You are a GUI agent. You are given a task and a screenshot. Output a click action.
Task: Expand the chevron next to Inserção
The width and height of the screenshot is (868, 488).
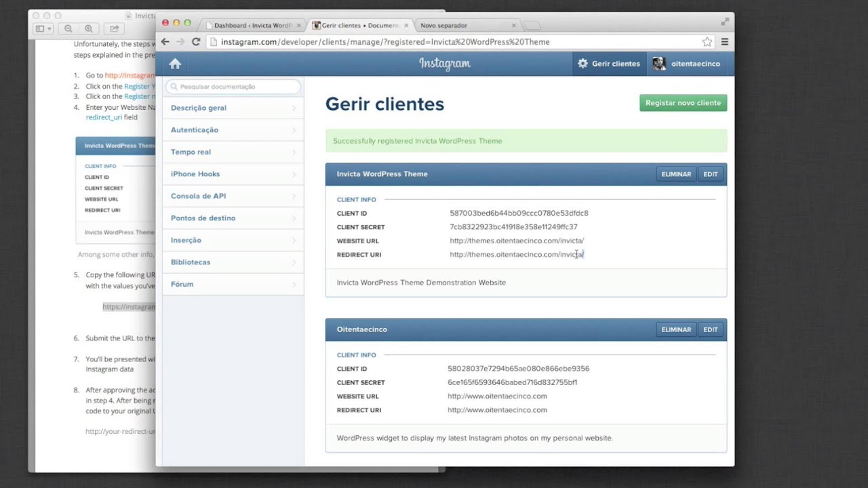click(294, 240)
